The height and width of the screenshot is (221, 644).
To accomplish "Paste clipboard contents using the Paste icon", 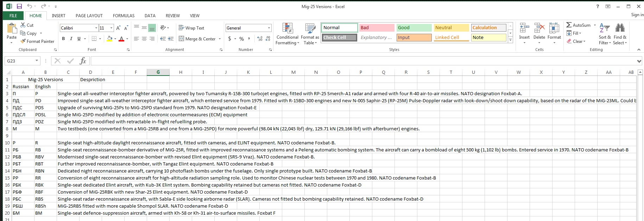I will [x=12, y=28].
